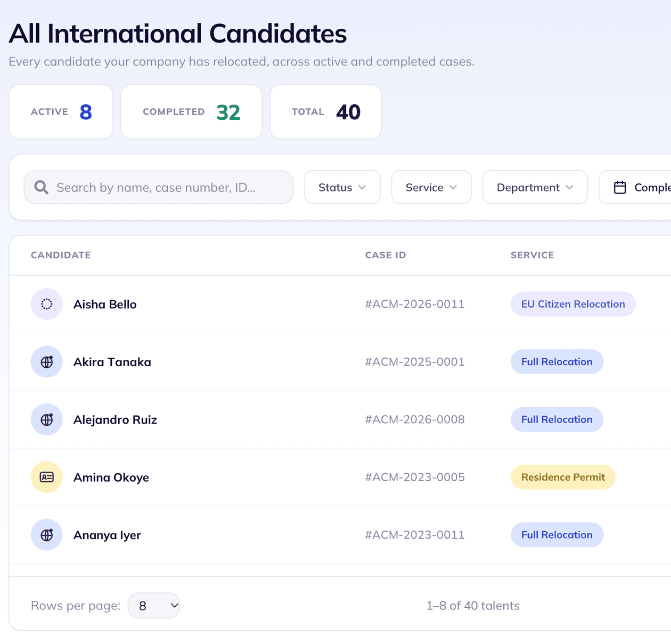Screen dimensions: 671x644
Task: Open Ananya Iyer's candidate record
Action: pos(107,535)
